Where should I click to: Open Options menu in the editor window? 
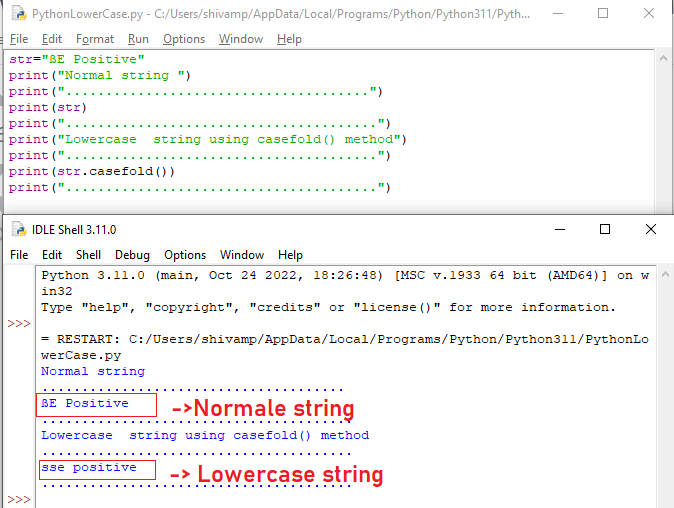pos(184,39)
